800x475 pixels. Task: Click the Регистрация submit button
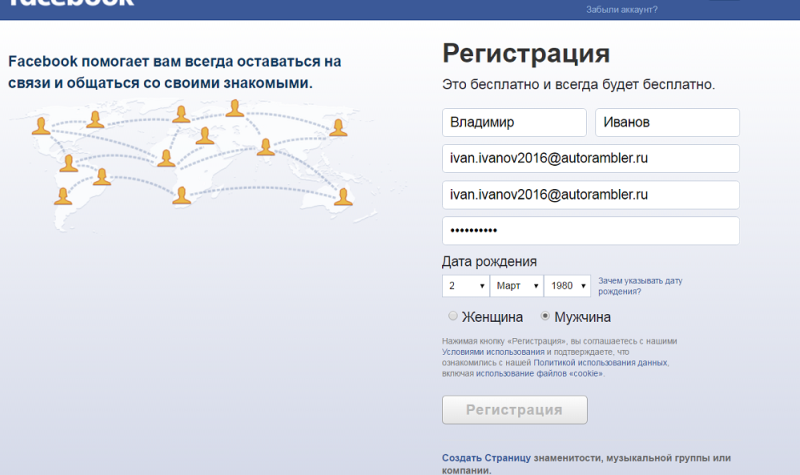[514, 410]
